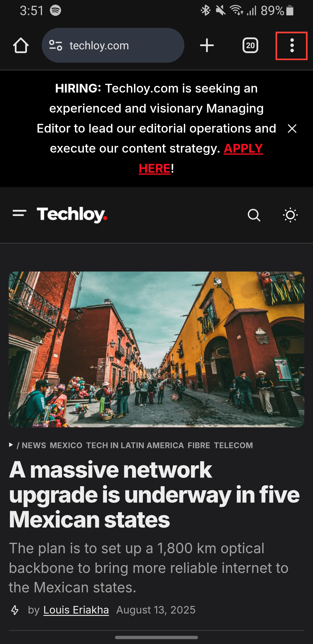Open the browser three-dot menu

coord(292,46)
